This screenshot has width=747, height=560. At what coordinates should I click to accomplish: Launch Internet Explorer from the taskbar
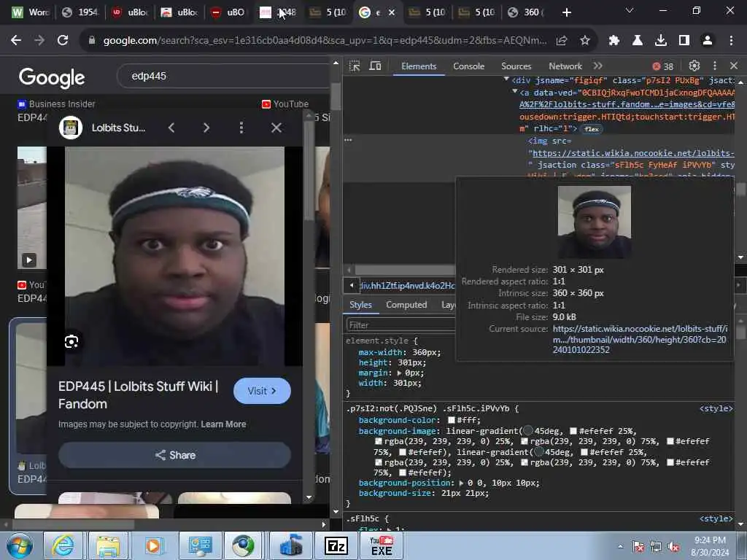point(63,545)
